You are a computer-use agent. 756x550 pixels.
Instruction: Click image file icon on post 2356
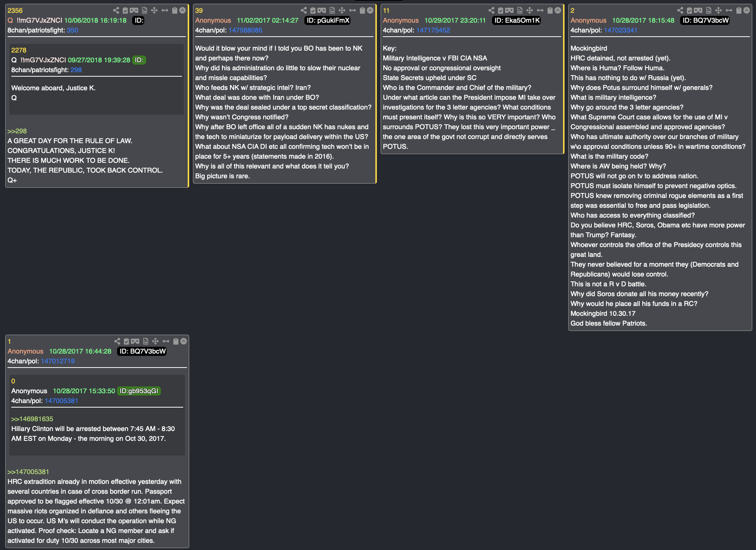point(144,10)
